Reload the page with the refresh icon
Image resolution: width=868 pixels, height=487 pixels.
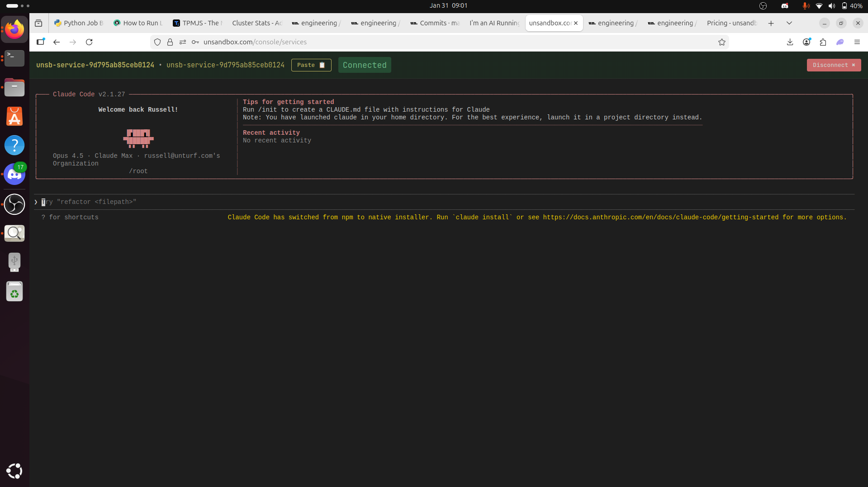89,42
